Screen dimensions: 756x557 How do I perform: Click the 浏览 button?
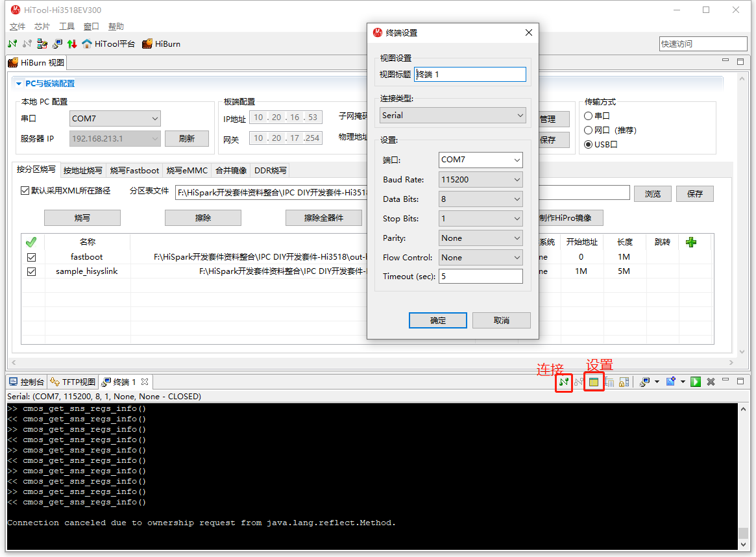click(x=652, y=194)
